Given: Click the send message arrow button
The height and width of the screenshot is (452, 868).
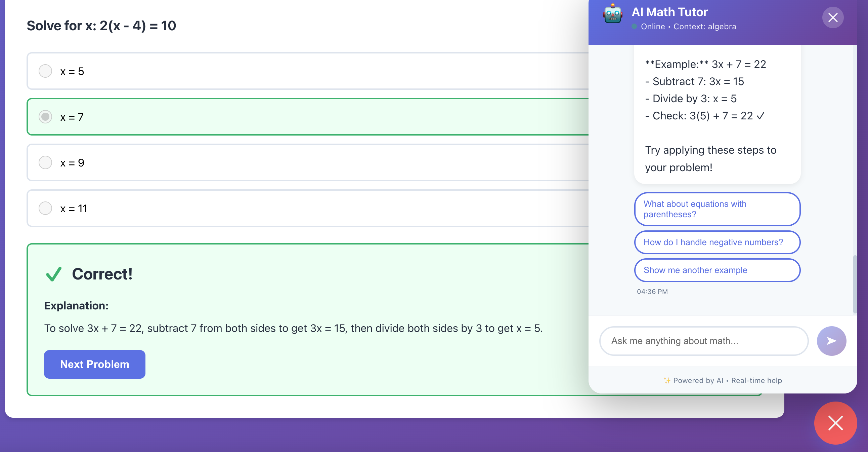Looking at the screenshot, I should [831, 341].
